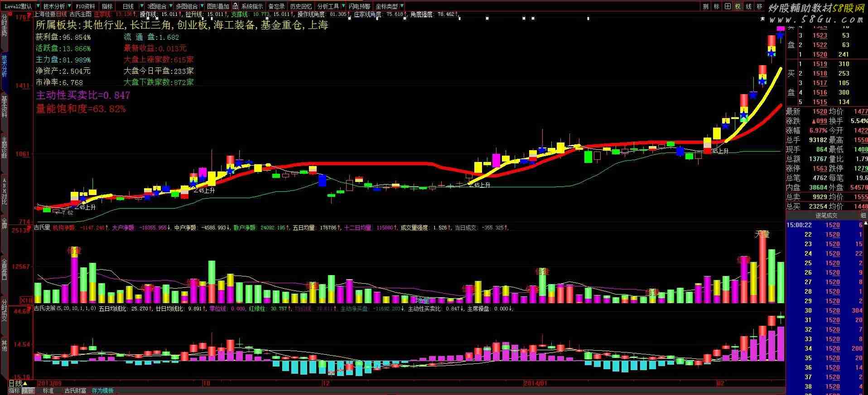The image size is (868, 395).
Task: Click the 天量 label on the volume chart
Action: (762, 234)
